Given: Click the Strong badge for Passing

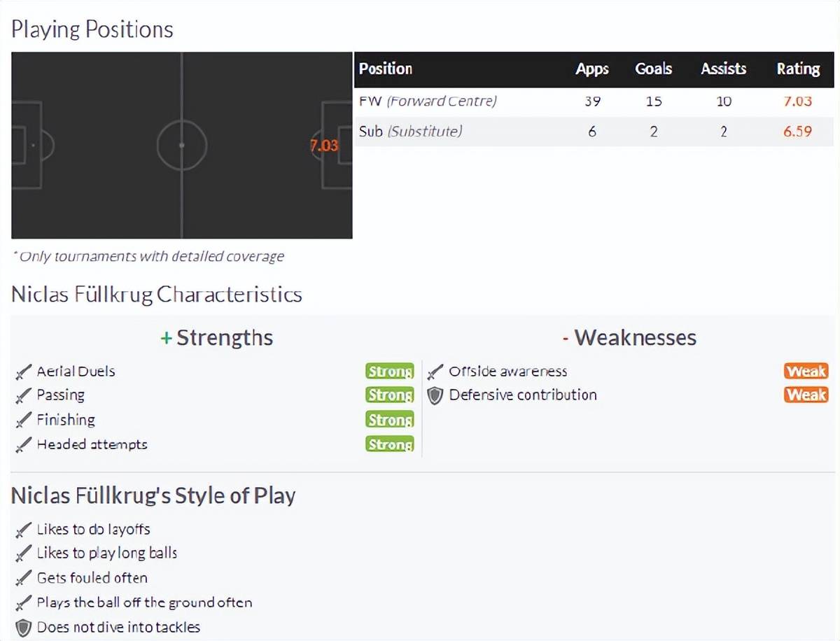Looking at the screenshot, I should click(x=390, y=395).
